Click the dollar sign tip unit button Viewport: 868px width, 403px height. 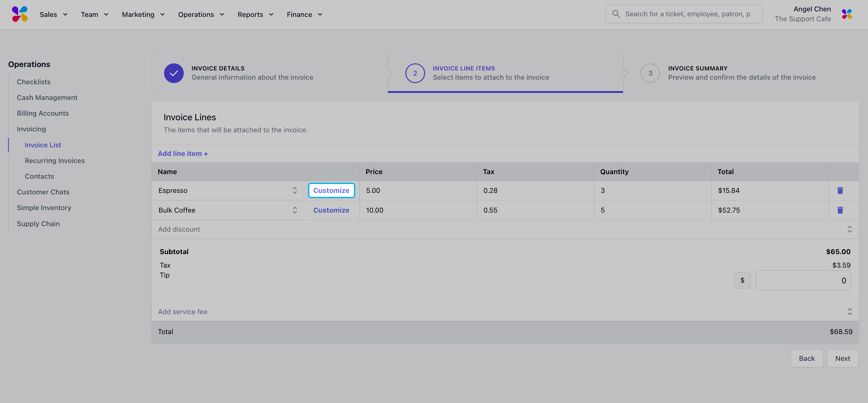click(742, 280)
